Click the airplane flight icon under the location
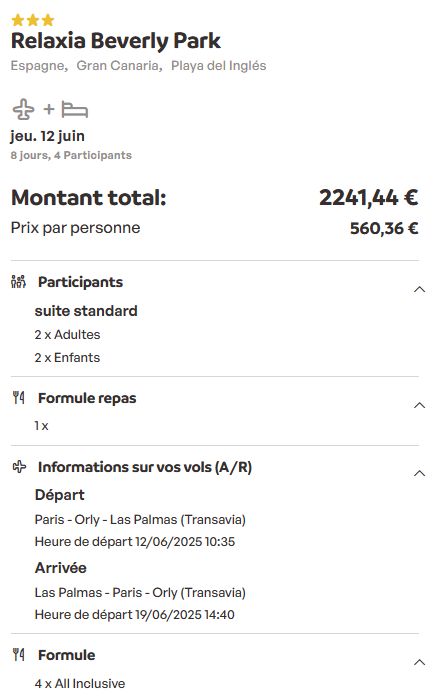The height and width of the screenshot is (698, 432). [23, 109]
